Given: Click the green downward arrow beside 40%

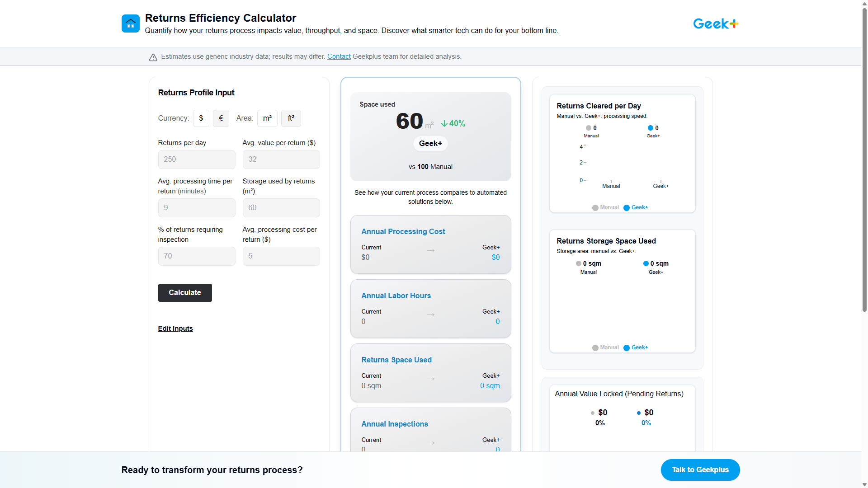Looking at the screenshot, I should [x=443, y=123].
